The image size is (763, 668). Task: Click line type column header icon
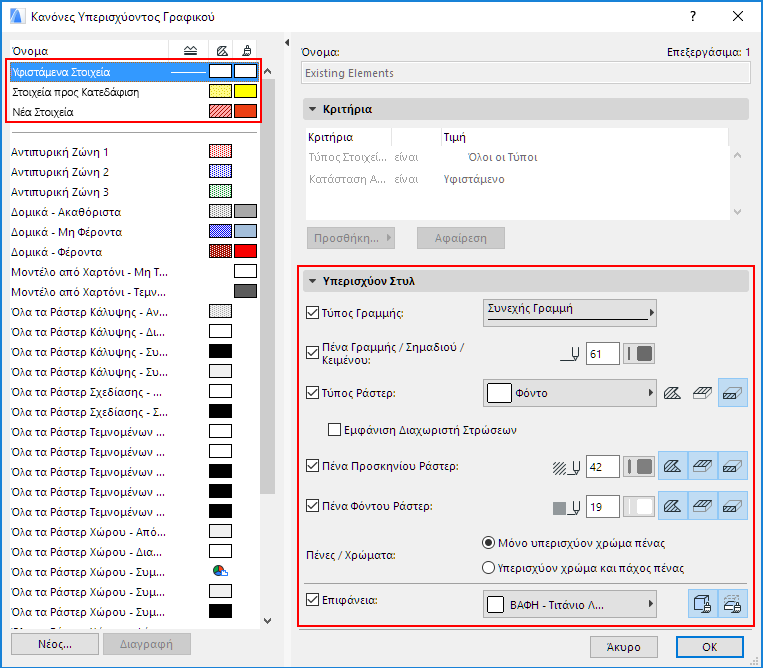pyautogui.click(x=190, y=51)
